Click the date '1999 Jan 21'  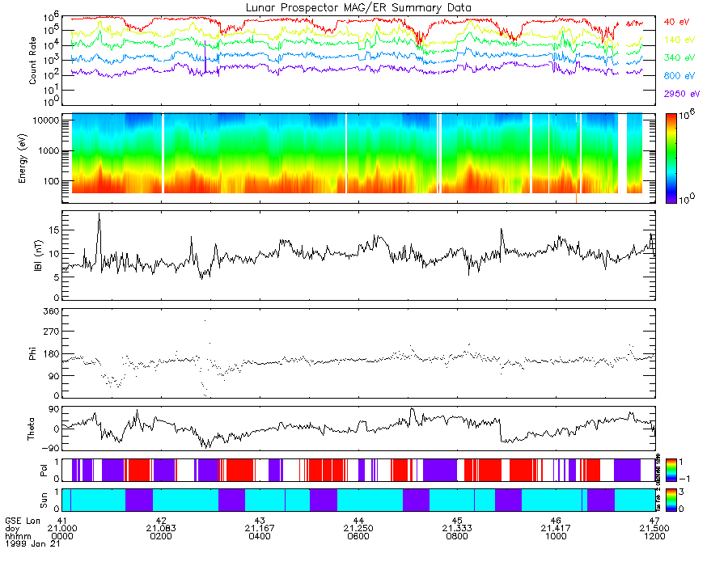[x=32, y=543]
